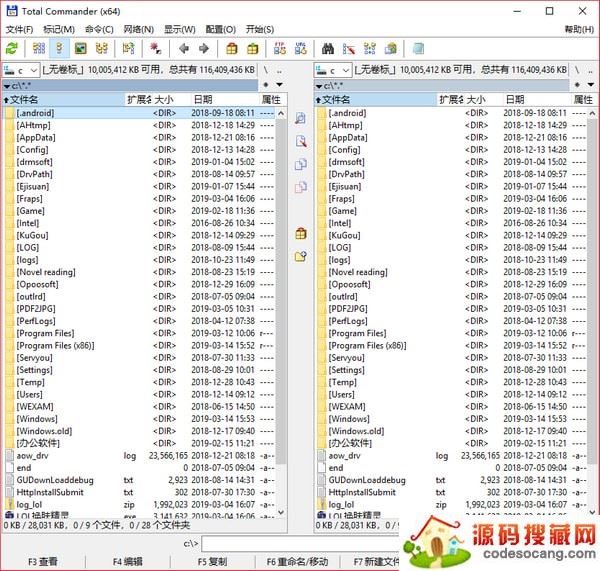Open the 文件(F) menu
Image resolution: width=600 pixels, height=571 pixels.
click(x=19, y=29)
